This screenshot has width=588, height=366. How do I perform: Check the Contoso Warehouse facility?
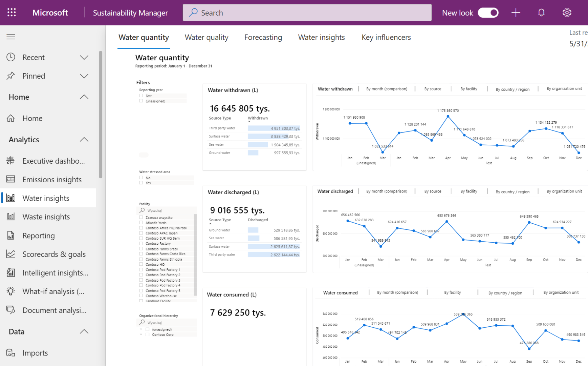tap(141, 296)
